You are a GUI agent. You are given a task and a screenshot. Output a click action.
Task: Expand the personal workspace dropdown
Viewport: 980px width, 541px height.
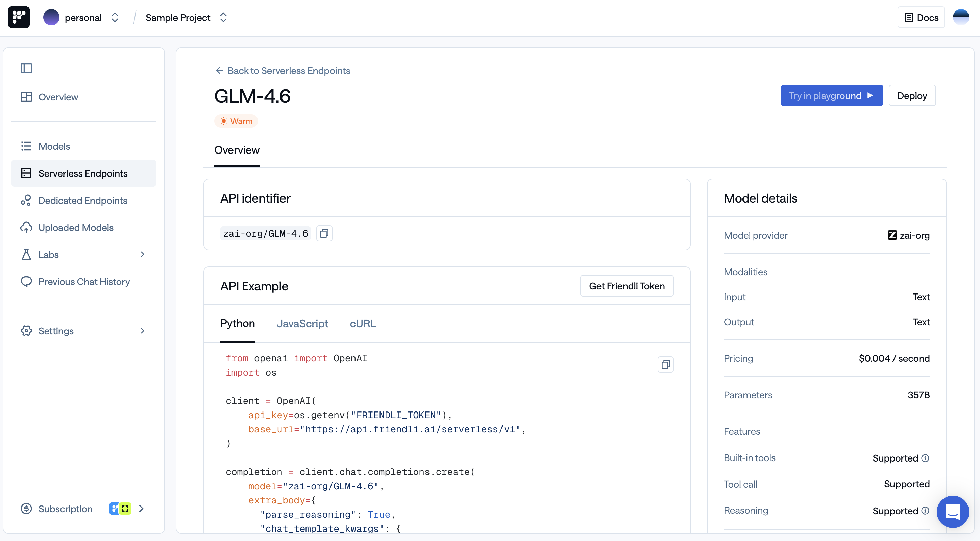tap(115, 17)
